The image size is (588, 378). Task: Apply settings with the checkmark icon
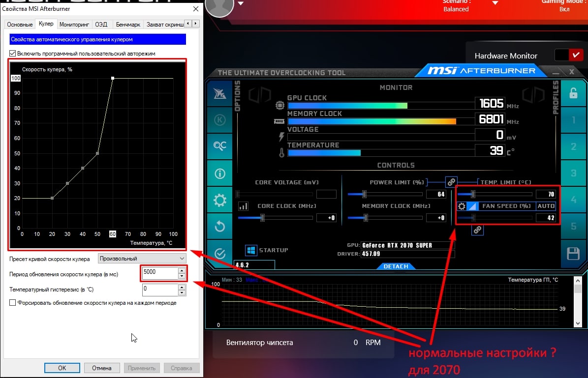coord(220,254)
